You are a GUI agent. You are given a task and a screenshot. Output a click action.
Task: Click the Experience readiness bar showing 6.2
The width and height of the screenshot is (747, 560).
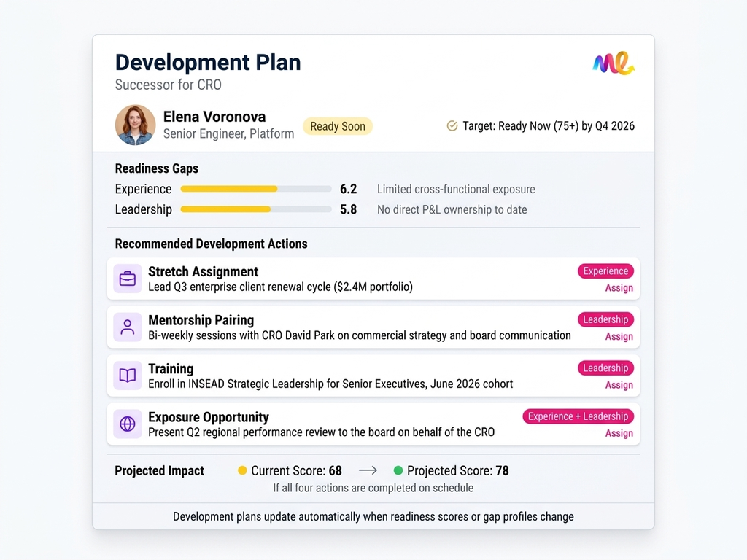255,189
